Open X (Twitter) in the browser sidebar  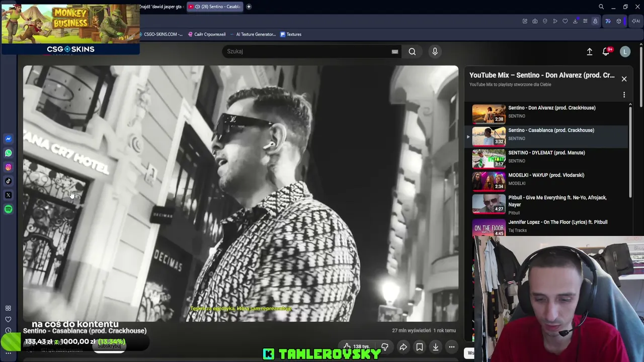click(8, 195)
